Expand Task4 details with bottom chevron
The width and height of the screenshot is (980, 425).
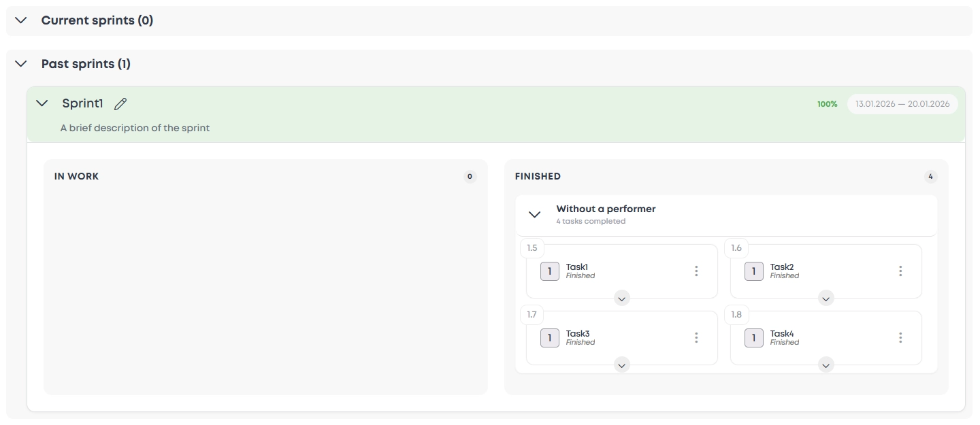point(826,365)
